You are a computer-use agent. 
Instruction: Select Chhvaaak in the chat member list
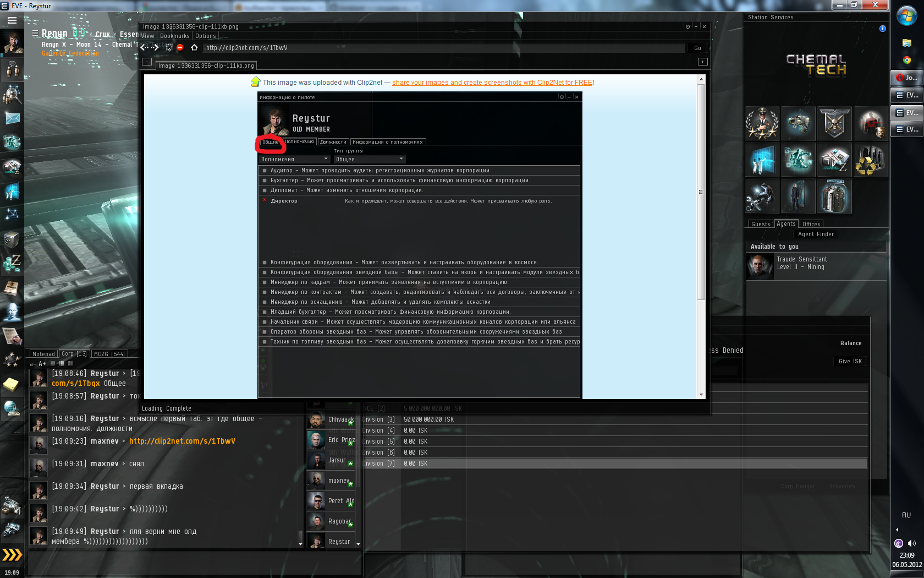(x=331, y=419)
